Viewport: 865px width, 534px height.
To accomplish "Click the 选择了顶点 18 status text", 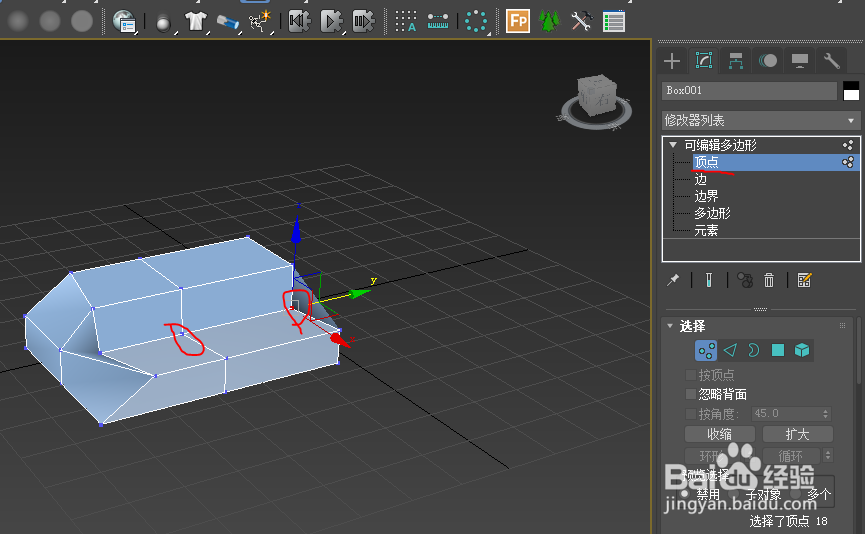I will coord(788,521).
